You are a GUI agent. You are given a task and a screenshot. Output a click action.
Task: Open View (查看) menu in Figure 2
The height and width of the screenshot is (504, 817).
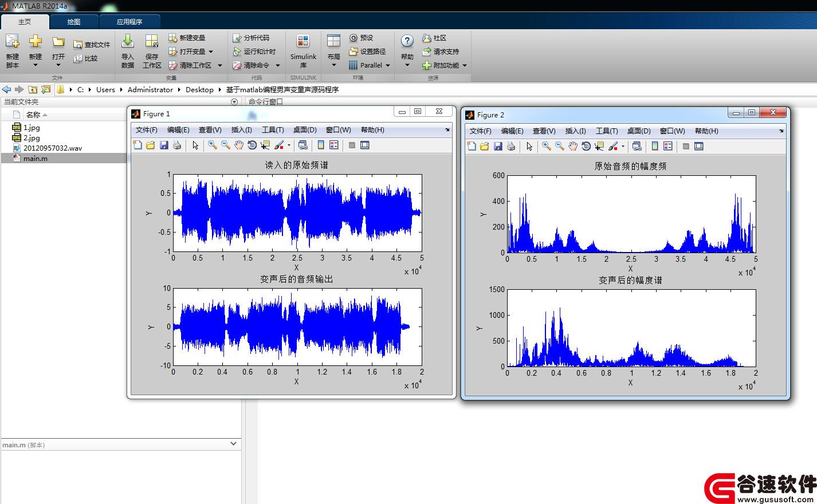(544, 131)
